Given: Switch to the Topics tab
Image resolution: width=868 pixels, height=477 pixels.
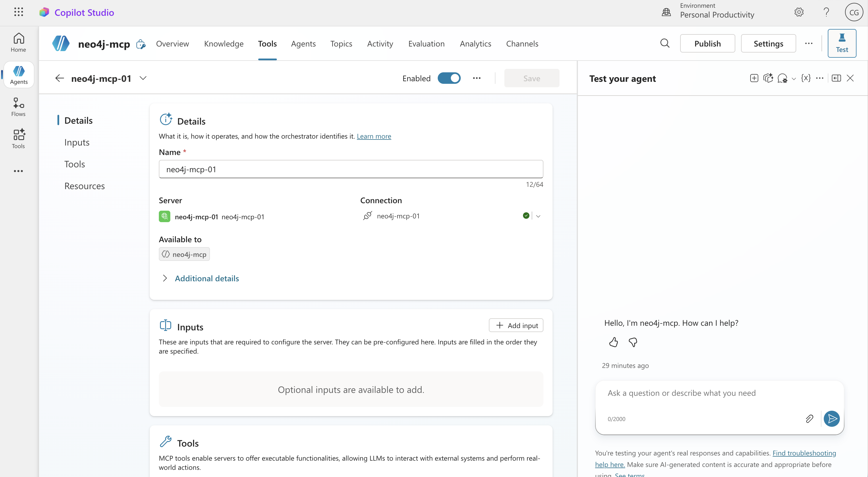Looking at the screenshot, I should pyautogui.click(x=341, y=43).
